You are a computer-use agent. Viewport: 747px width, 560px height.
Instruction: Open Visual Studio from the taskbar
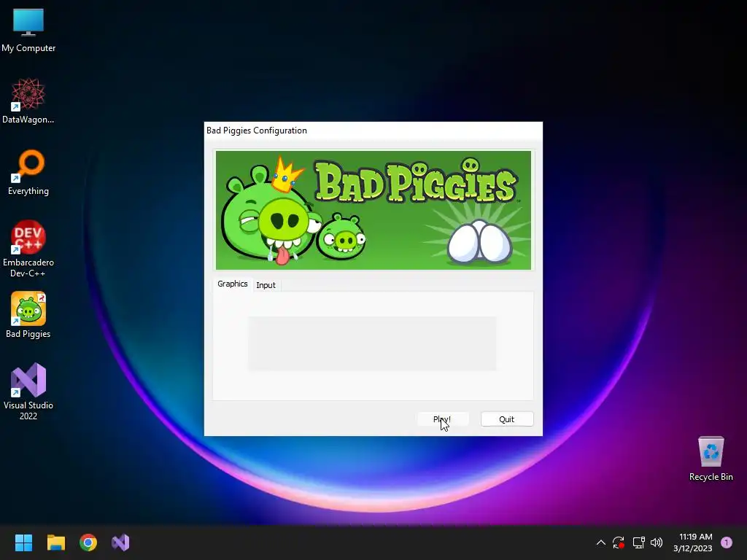coord(120,542)
